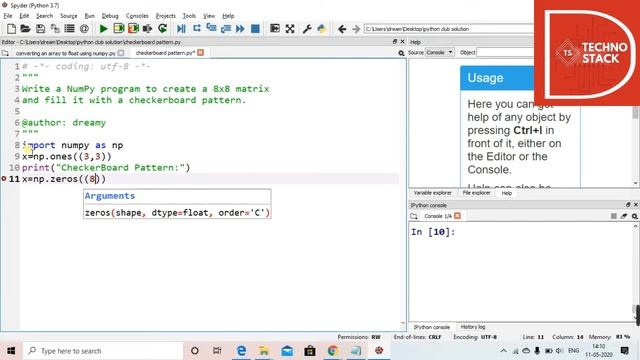Click the editor find magnifier icon
Screen dimensions: 640x360
click(x=401, y=53)
